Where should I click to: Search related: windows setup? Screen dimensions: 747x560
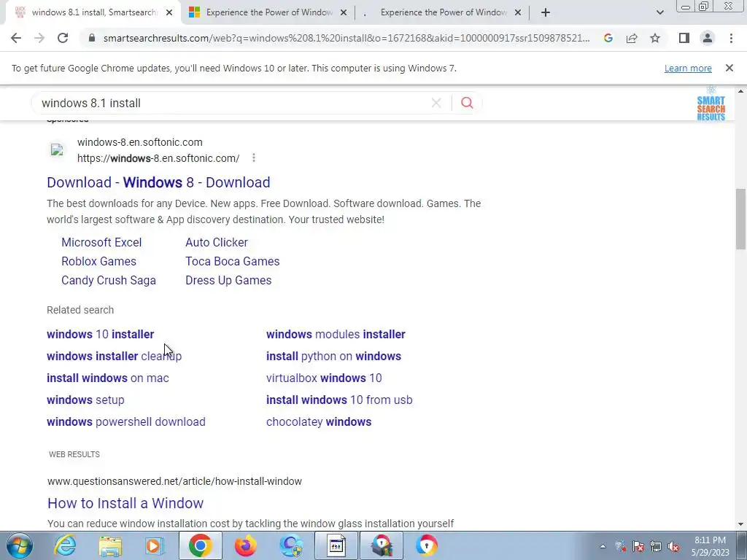point(86,400)
